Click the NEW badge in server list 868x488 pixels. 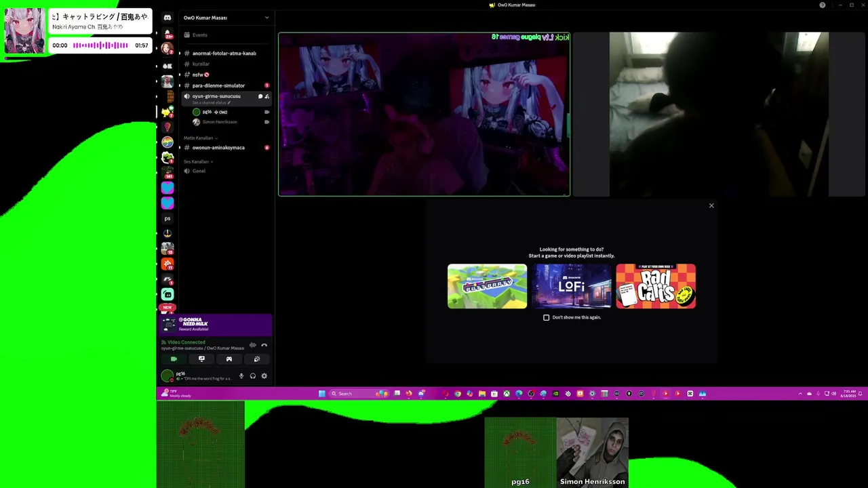[x=167, y=308]
